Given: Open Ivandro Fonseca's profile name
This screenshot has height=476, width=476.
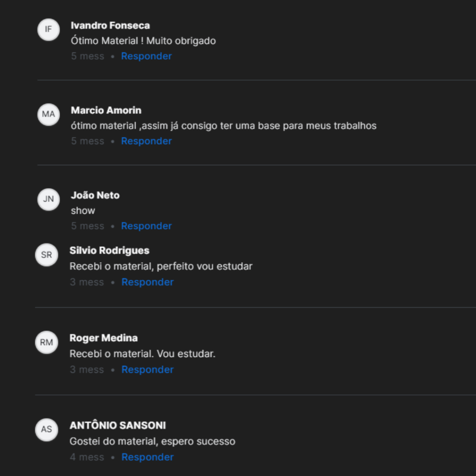Looking at the screenshot, I should coord(110,26).
